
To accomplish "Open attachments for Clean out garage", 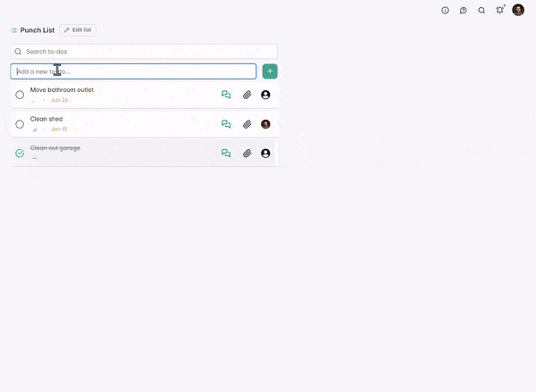I will coord(247,153).
